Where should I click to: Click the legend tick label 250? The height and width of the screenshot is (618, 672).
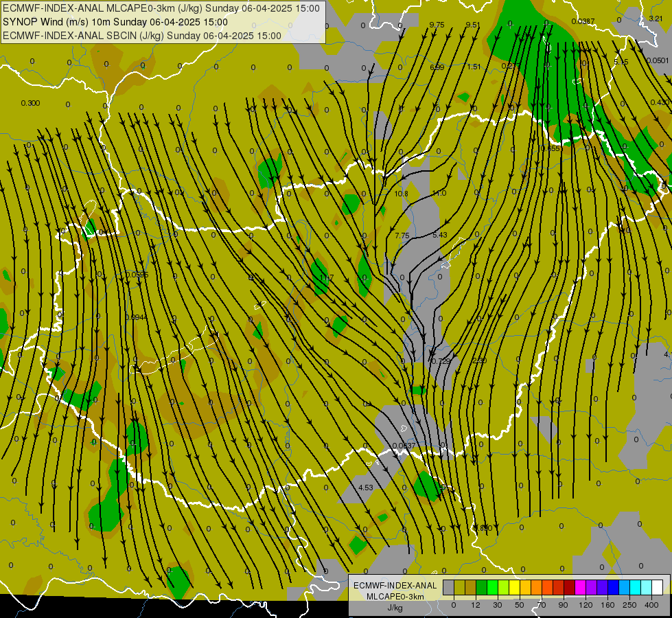[x=629, y=605]
